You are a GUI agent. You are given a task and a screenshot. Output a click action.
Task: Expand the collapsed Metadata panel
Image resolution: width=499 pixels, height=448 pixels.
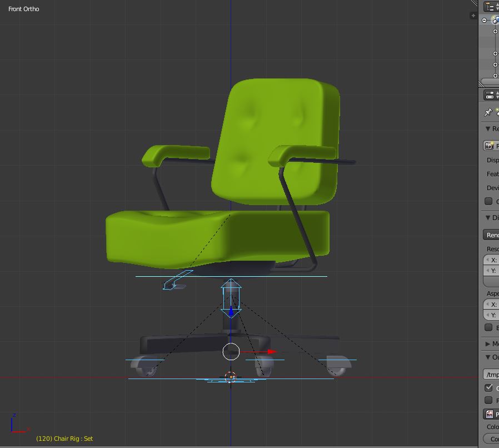(x=489, y=344)
